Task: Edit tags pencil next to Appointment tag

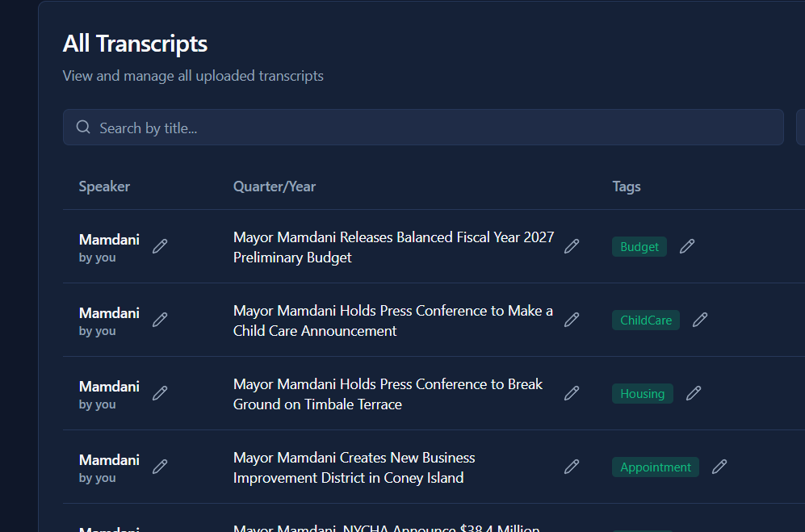Action: click(x=719, y=467)
